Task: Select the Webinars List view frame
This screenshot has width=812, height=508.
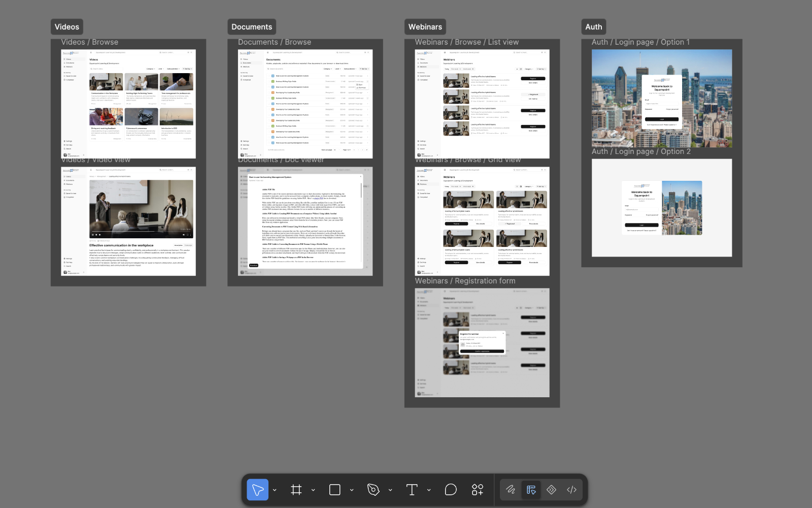Action: pyautogui.click(x=482, y=104)
